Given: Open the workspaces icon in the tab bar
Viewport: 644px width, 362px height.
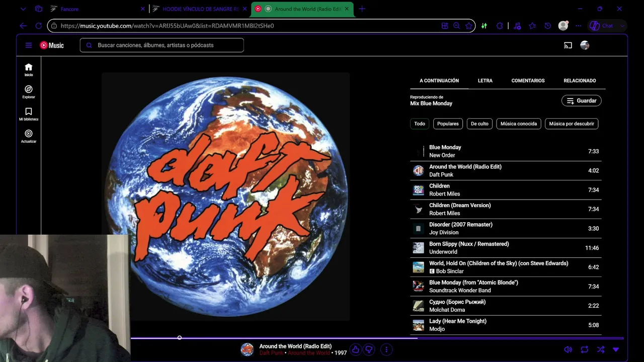Looking at the screenshot, I should (39, 9).
